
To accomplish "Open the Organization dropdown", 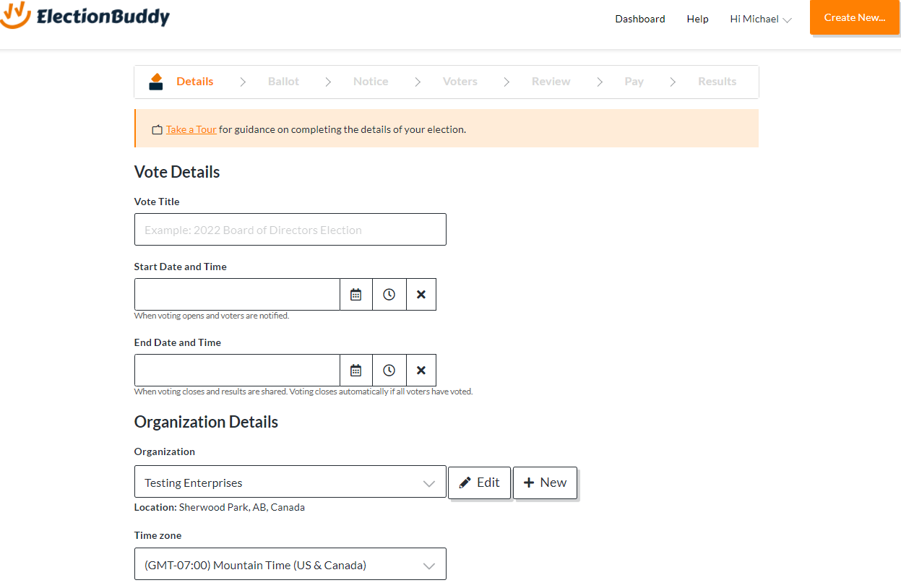I will [x=290, y=482].
